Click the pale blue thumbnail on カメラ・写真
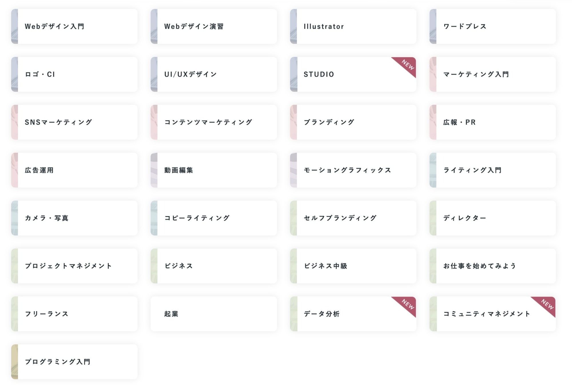Viewport: 572px width, 392px height. (x=15, y=218)
